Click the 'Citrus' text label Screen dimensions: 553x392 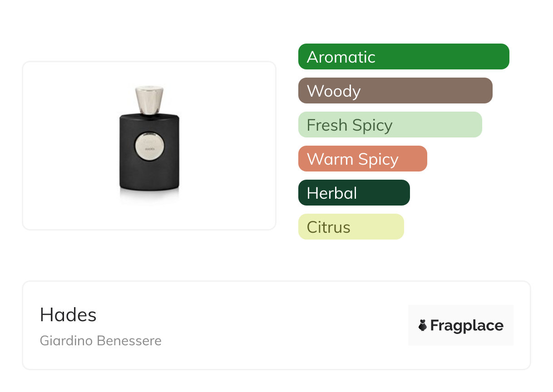[x=328, y=227]
